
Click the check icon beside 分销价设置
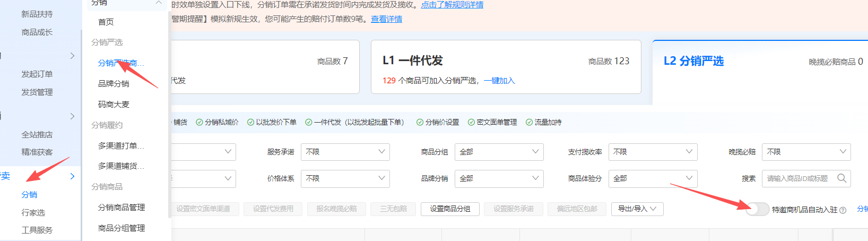click(x=420, y=123)
